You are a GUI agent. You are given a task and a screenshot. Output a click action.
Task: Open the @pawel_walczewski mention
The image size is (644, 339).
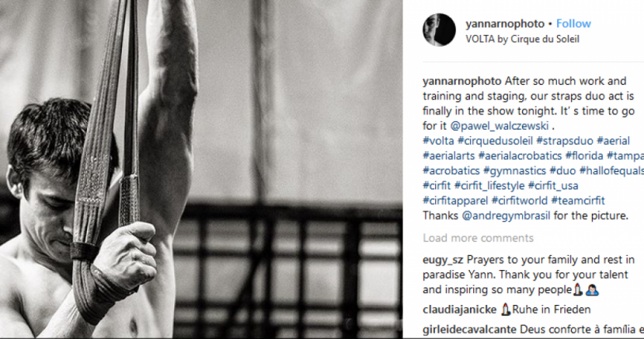499,126
